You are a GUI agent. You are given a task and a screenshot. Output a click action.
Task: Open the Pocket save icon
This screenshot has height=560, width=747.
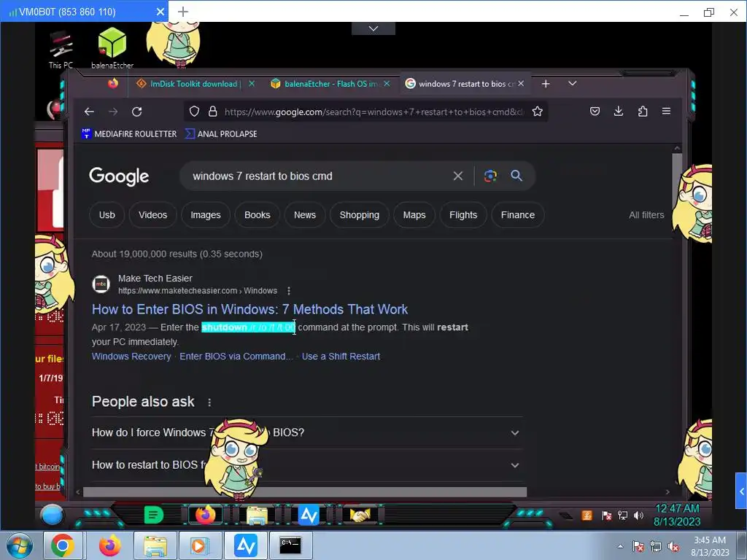click(595, 112)
